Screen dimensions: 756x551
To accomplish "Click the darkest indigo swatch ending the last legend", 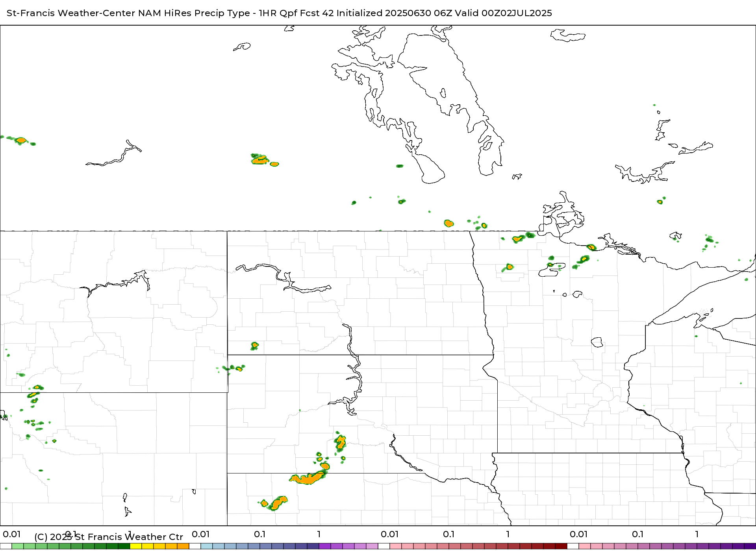I will pos(750,546).
